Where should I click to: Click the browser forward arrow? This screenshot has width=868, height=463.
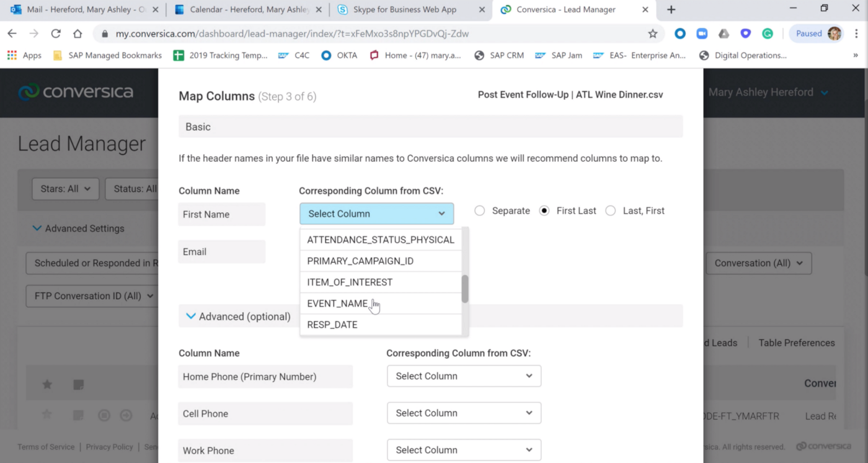pyautogui.click(x=34, y=34)
